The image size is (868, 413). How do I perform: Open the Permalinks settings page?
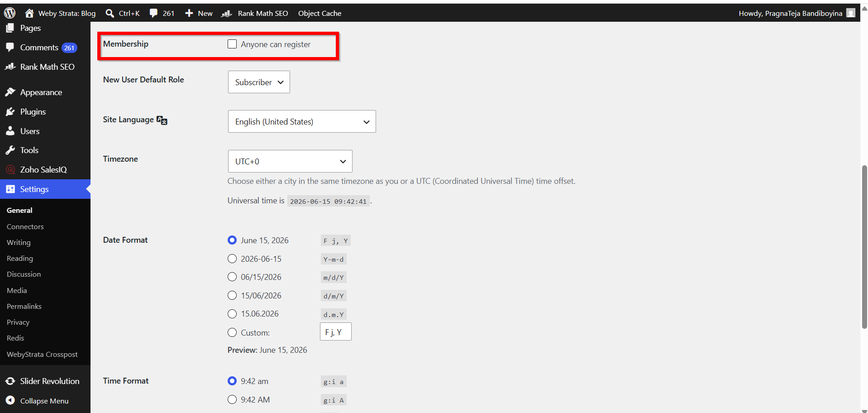(24, 306)
